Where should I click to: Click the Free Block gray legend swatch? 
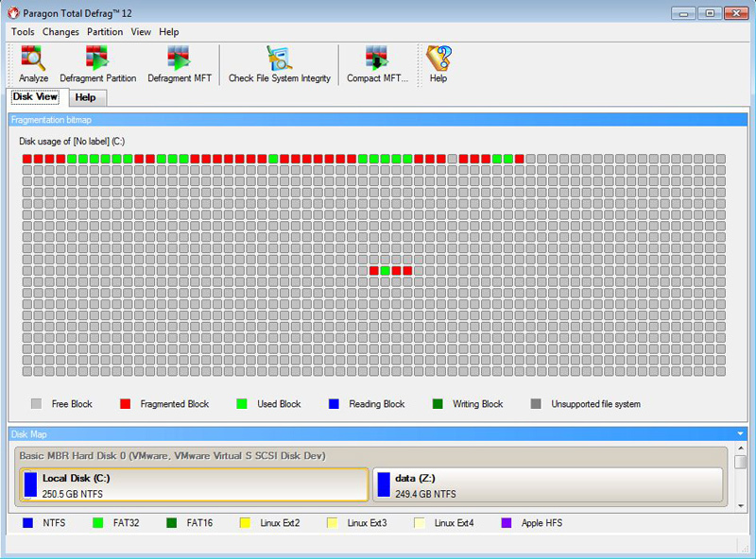coord(36,404)
